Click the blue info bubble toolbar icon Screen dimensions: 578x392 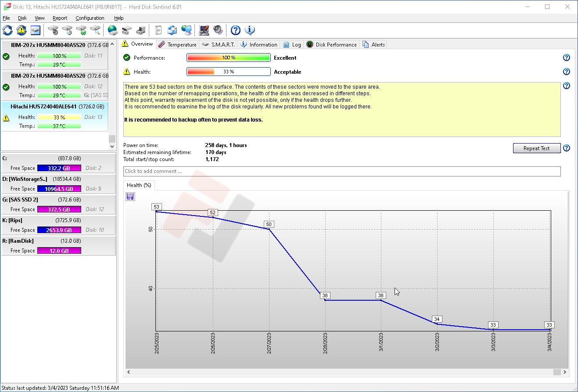tap(250, 30)
